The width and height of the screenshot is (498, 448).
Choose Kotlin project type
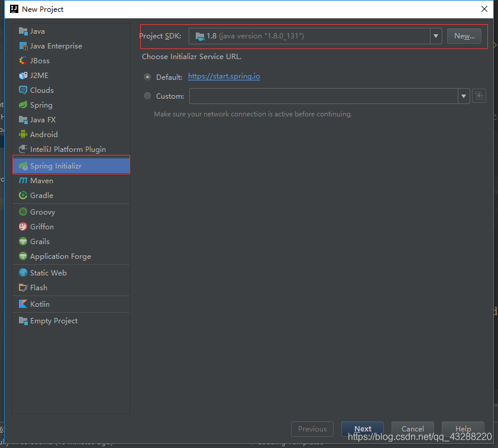coord(71,304)
